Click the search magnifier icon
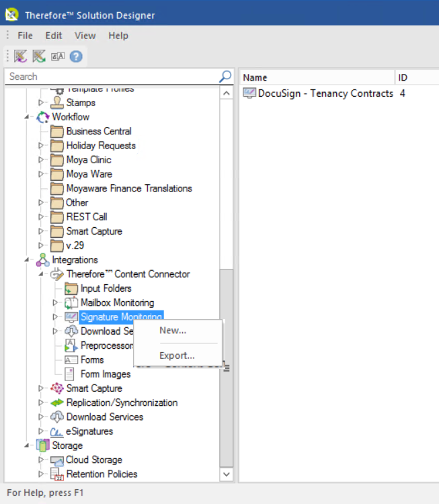Screen dimensions: 439x504 coord(225,77)
